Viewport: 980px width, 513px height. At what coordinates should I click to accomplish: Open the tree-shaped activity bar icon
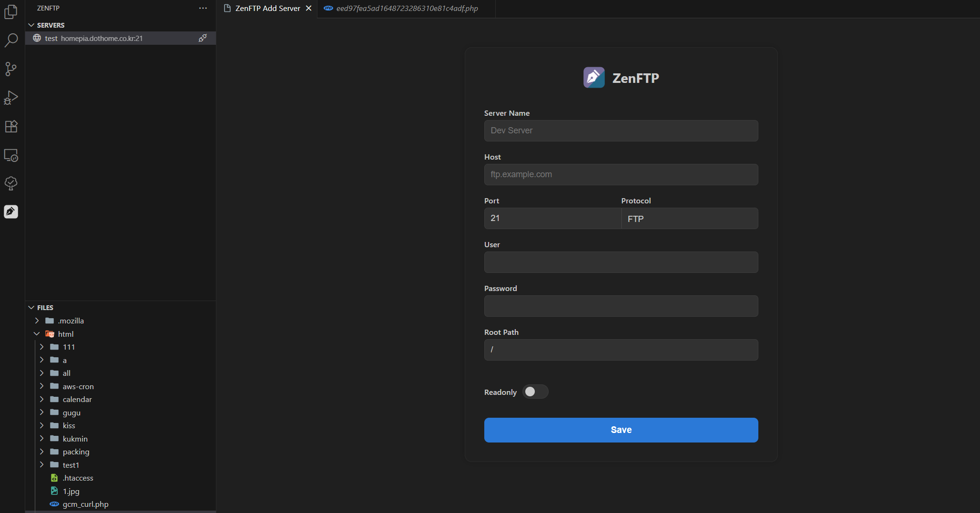pos(11,183)
